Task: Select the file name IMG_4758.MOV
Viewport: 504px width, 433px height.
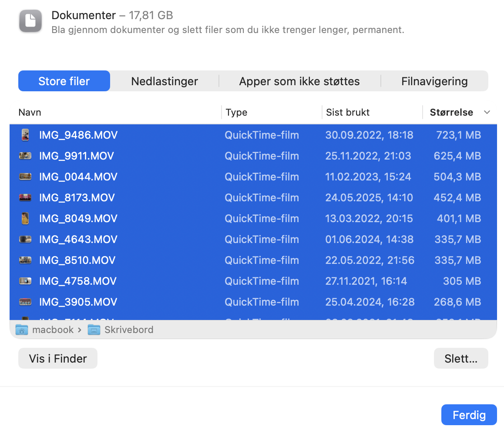Action: coord(78,281)
